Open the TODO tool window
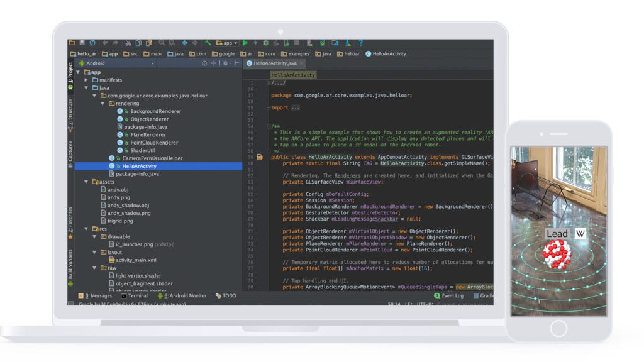Screen dimensions: 644x362 226,296
